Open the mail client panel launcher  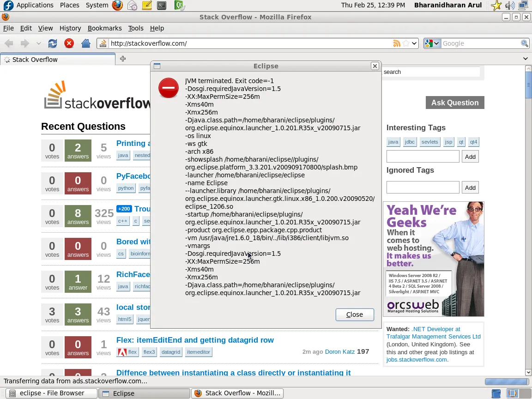132,5
